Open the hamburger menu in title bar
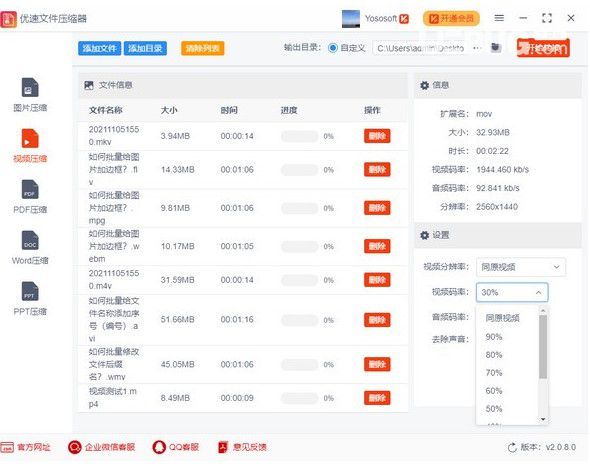 pos(499,18)
